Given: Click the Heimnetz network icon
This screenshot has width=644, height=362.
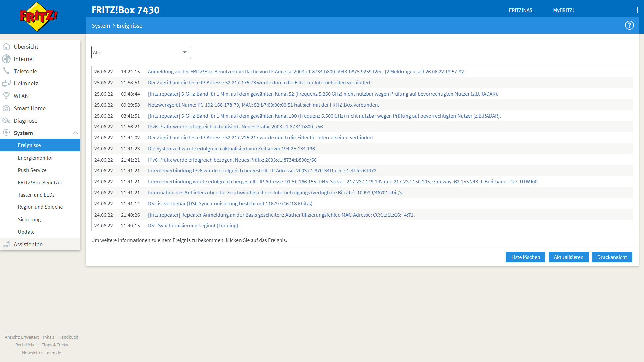Looking at the screenshot, I should point(6,83).
